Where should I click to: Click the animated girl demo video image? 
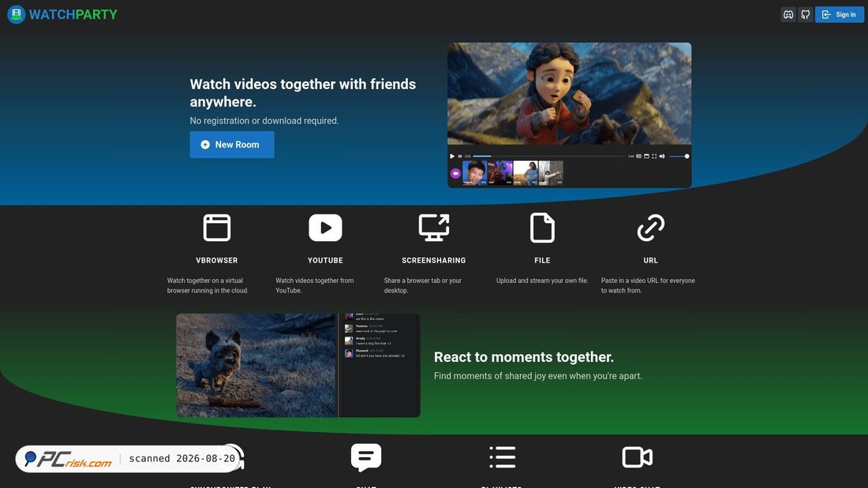click(569, 94)
